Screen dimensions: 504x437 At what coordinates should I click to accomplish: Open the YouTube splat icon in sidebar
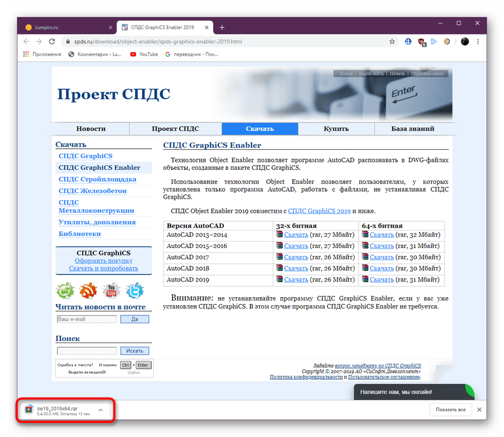pyautogui.click(x=111, y=290)
